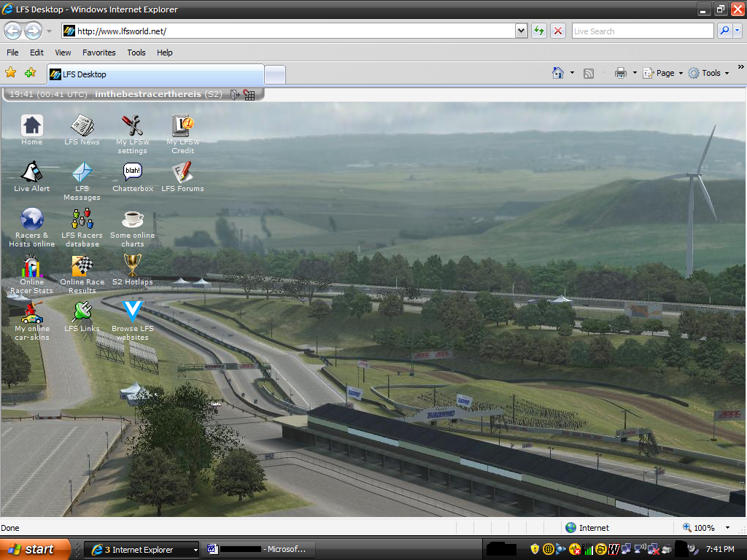The image size is (747, 560).
Task: Click the address bar URL field
Action: pos(289,31)
